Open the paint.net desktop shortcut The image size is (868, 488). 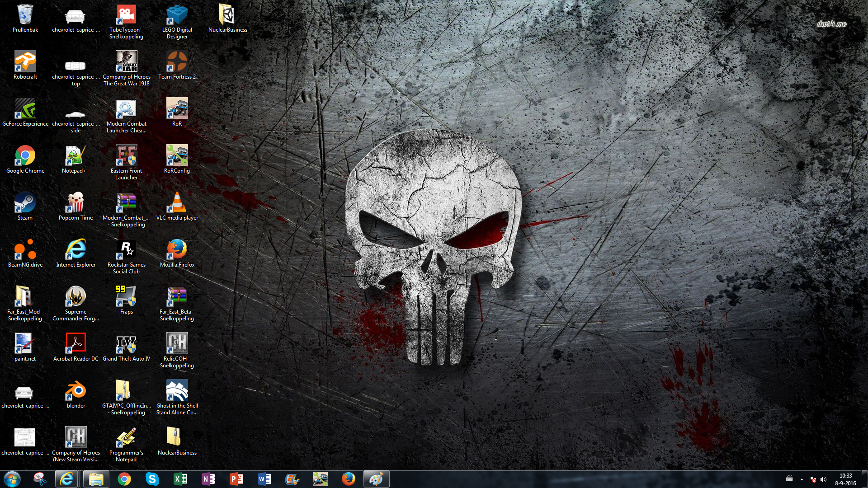tap(25, 347)
